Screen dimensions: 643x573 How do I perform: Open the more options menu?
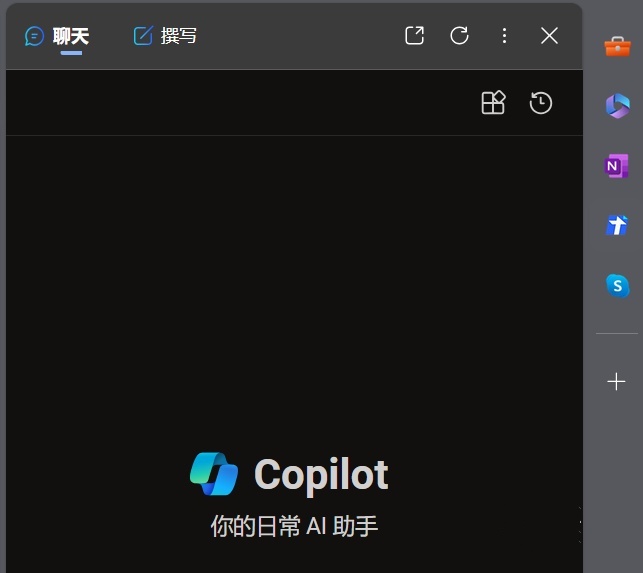(x=504, y=36)
